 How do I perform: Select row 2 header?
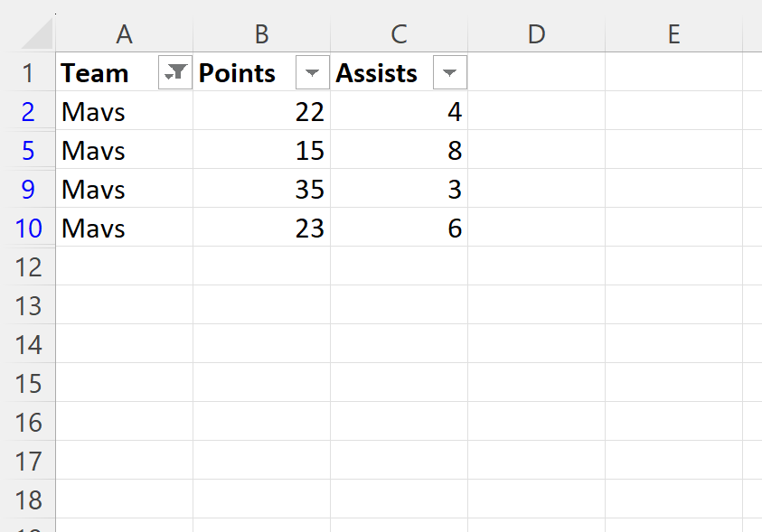(28, 111)
